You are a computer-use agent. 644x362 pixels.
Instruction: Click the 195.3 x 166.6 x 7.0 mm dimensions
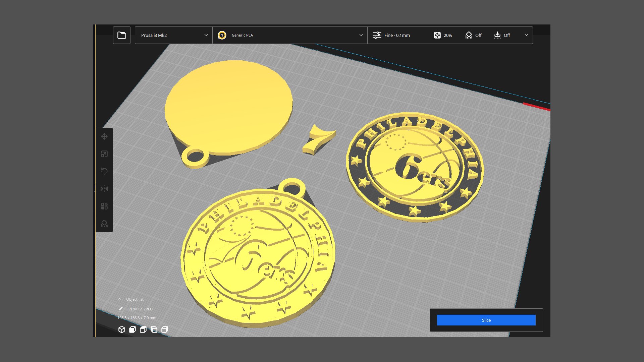click(137, 318)
